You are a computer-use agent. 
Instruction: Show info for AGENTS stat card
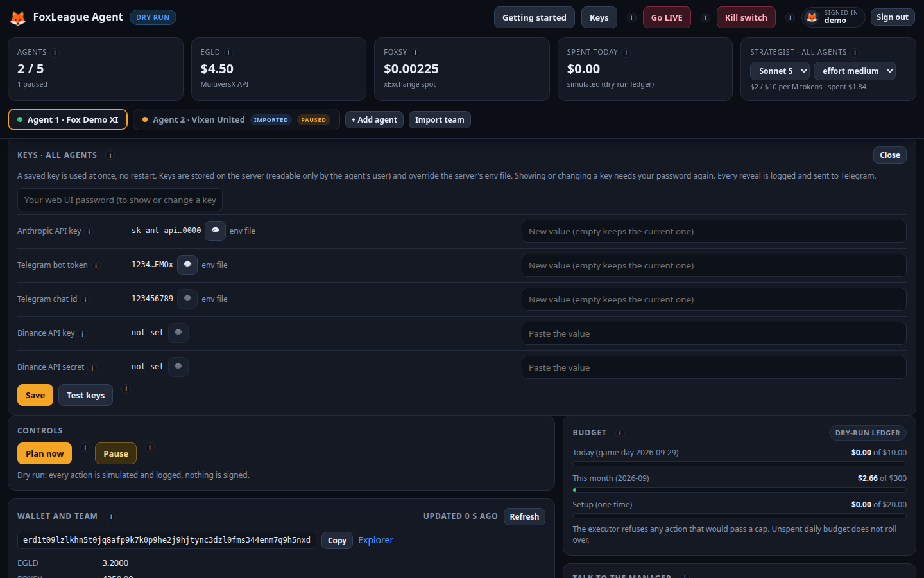point(55,53)
